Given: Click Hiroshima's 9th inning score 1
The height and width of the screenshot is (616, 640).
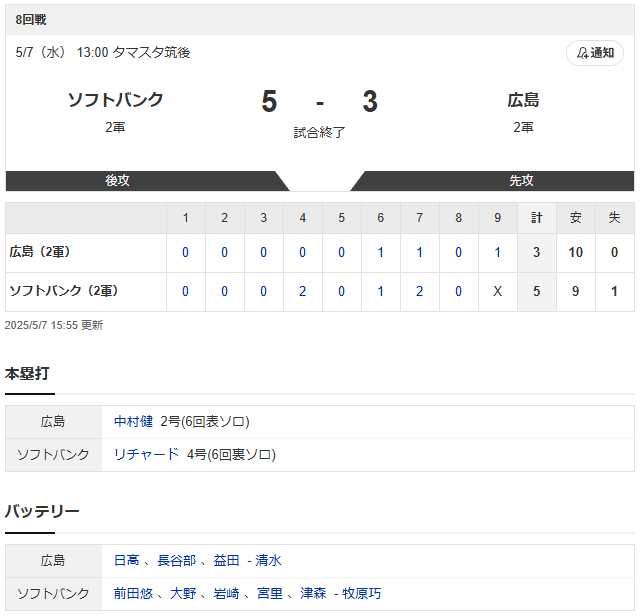Looking at the screenshot, I should pos(497,252).
